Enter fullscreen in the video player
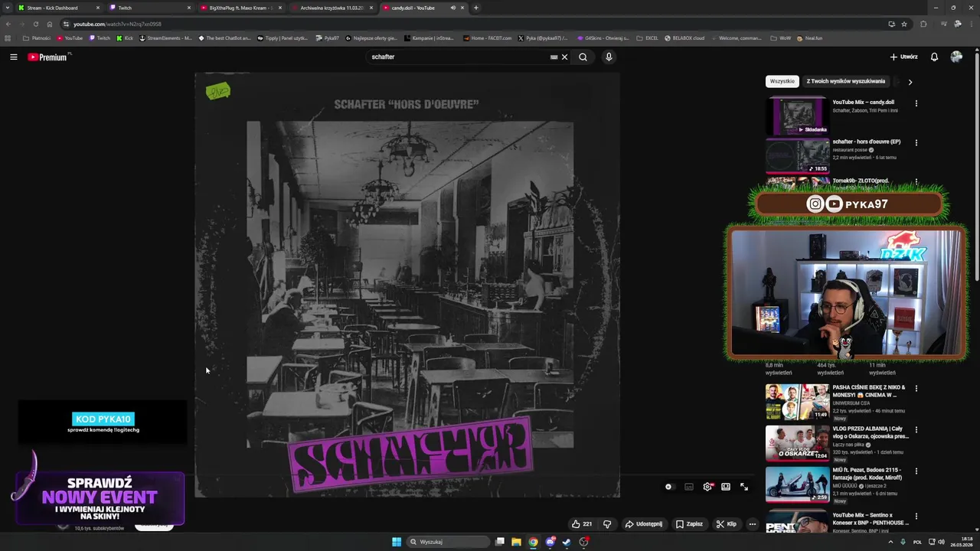980x551 pixels. [744, 487]
